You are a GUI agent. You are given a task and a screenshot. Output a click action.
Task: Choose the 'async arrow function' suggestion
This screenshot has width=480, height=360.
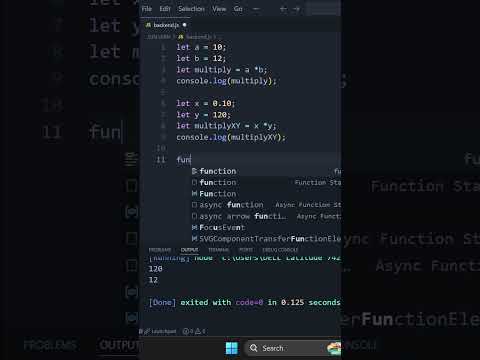[x=266, y=216]
